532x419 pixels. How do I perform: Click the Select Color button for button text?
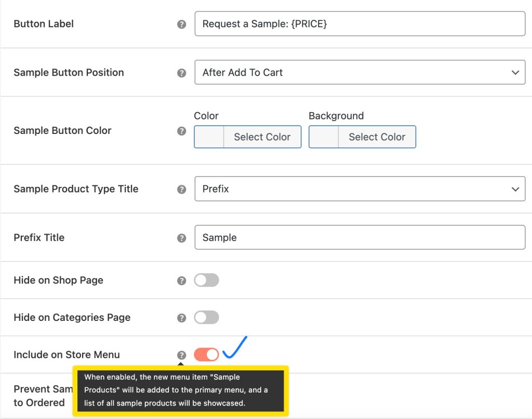(x=263, y=137)
